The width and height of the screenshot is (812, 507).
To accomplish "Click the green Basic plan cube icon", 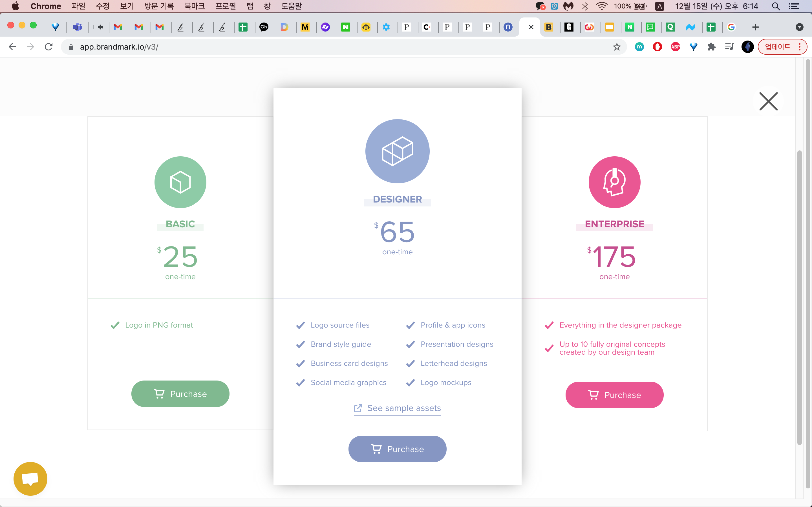I will click(x=180, y=182).
